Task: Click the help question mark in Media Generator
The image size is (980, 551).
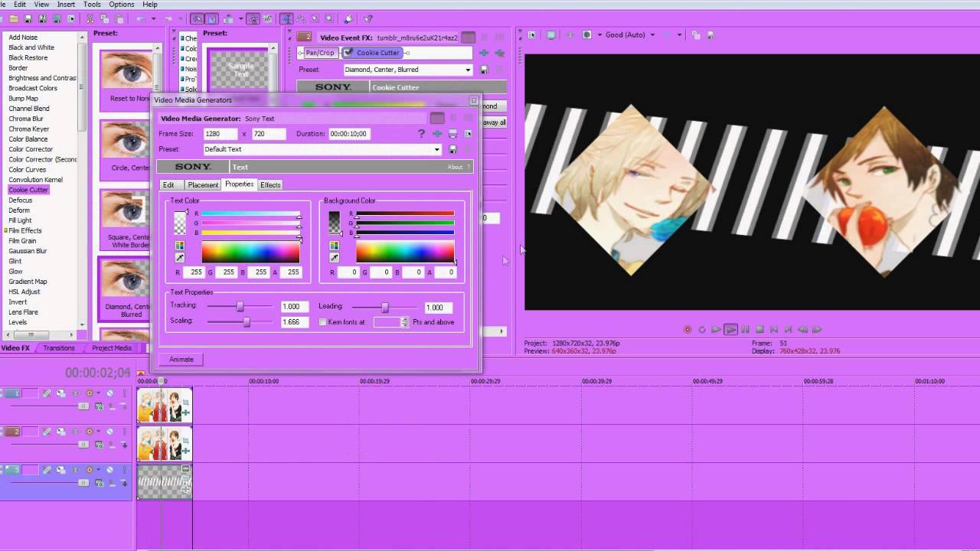Action: (x=421, y=133)
